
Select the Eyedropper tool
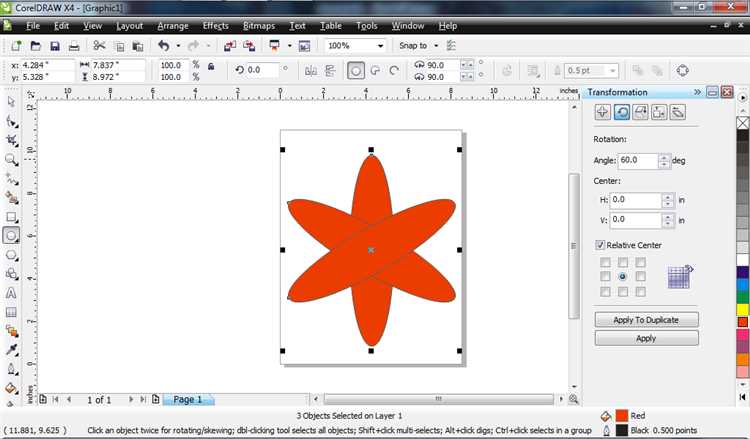[11, 350]
